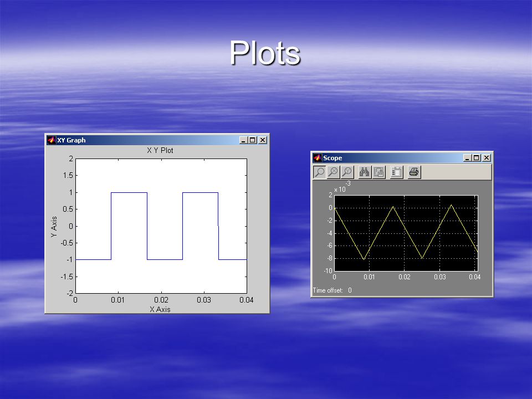This screenshot has height=399, width=532.
Task: Click the 'Time offset: 0' status text
Action: point(332,290)
